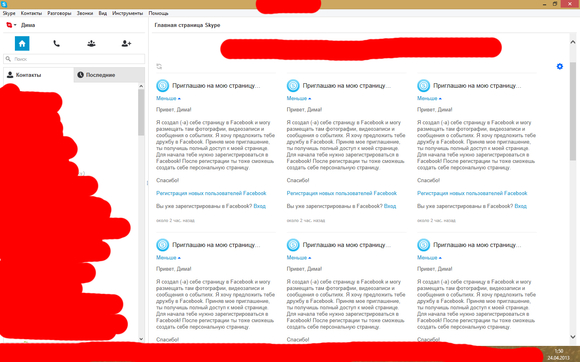Click the Skype logo in the title bar
This screenshot has height=362, width=580.
click(x=4, y=4)
